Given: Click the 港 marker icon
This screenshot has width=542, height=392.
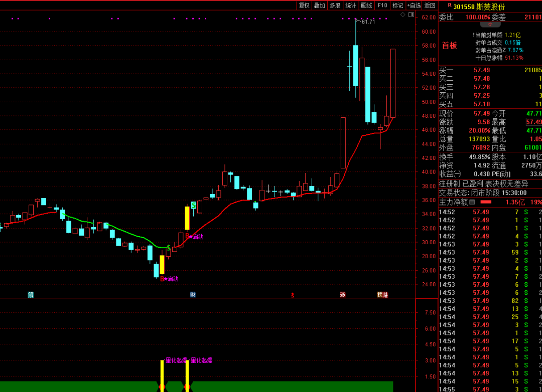Looking at the screenshot, I should [x=385, y=295].
